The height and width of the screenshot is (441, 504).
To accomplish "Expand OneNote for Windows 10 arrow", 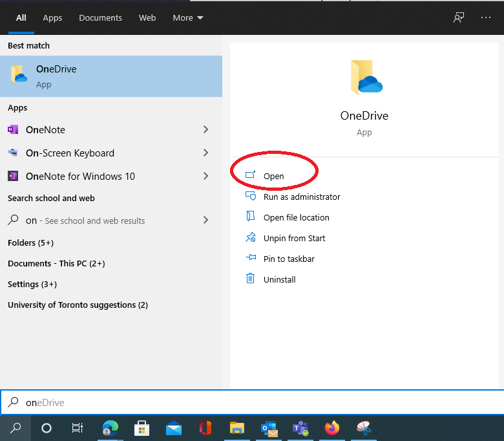I will click(205, 176).
